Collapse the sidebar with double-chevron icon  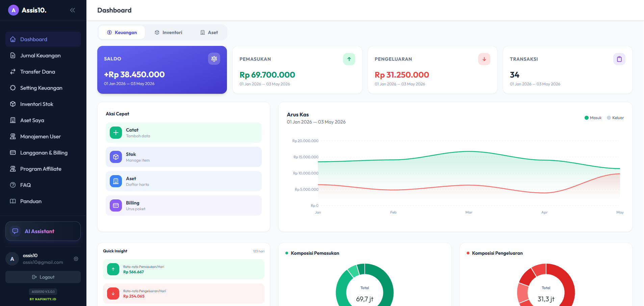click(72, 10)
